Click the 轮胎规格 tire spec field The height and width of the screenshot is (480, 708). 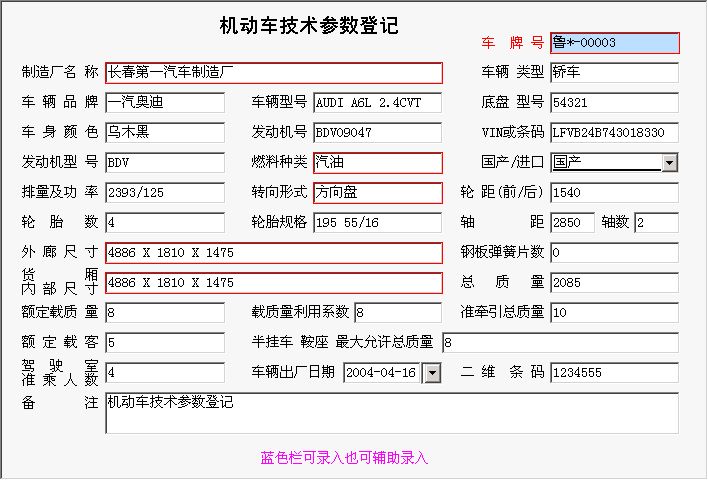(376, 223)
